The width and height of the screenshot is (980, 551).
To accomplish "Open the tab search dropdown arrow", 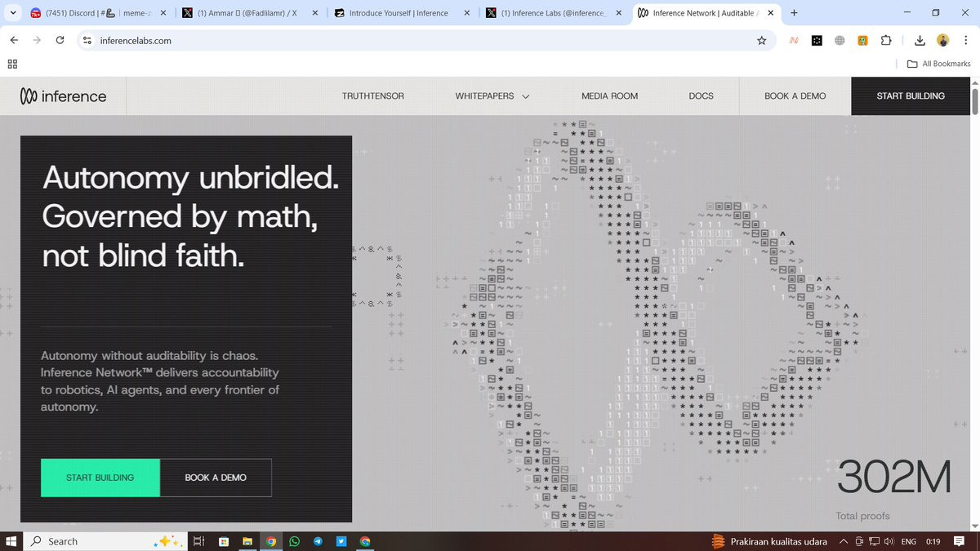I will [x=12, y=13].
